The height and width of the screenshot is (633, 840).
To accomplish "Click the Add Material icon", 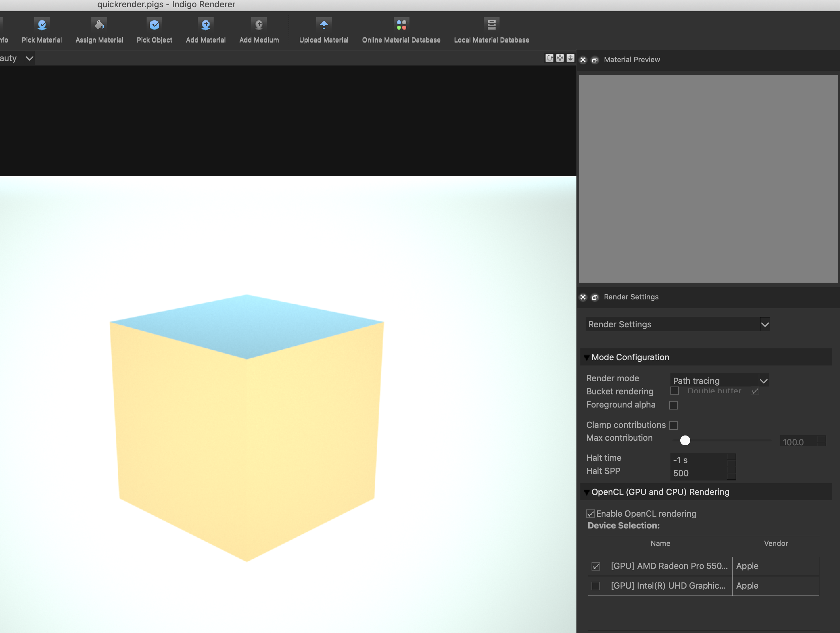I will coord(205,25).
